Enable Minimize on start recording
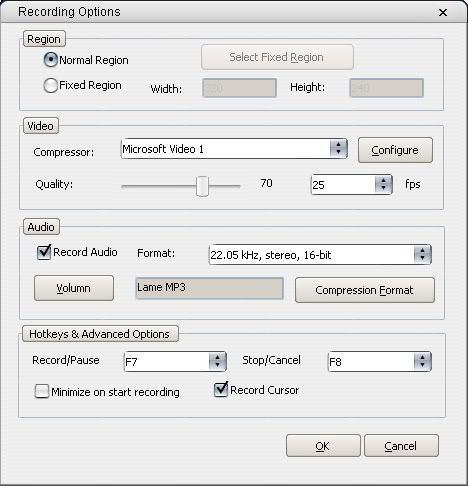The height and width of the screenshot is (486, 468). pos(42,391)
